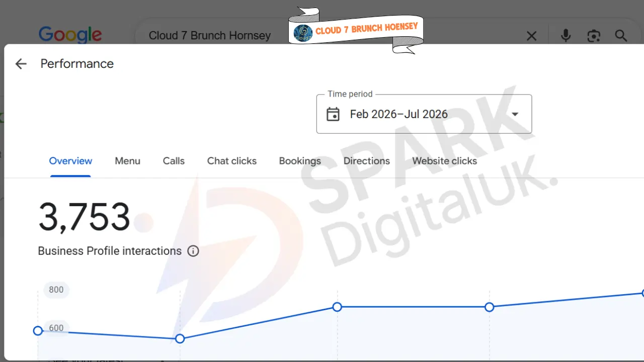Open the Bookings tab
The image size is (644, 362).
click(300, 161)
